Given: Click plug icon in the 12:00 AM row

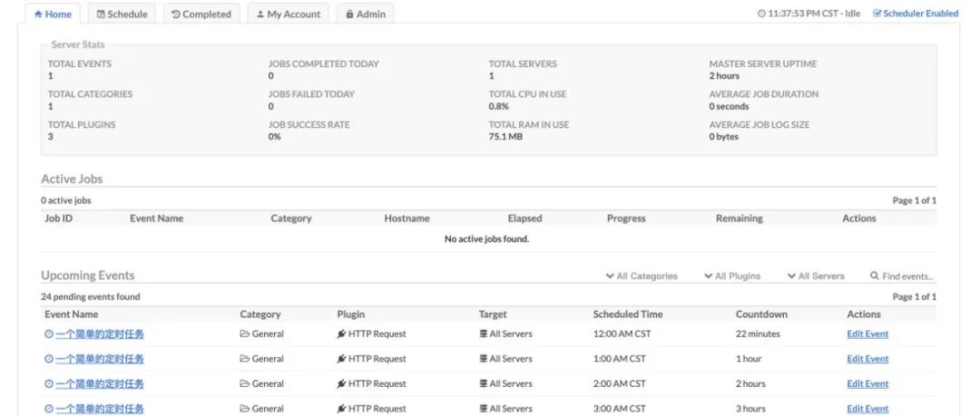Looking at the screenshot, I should (341, 334).
